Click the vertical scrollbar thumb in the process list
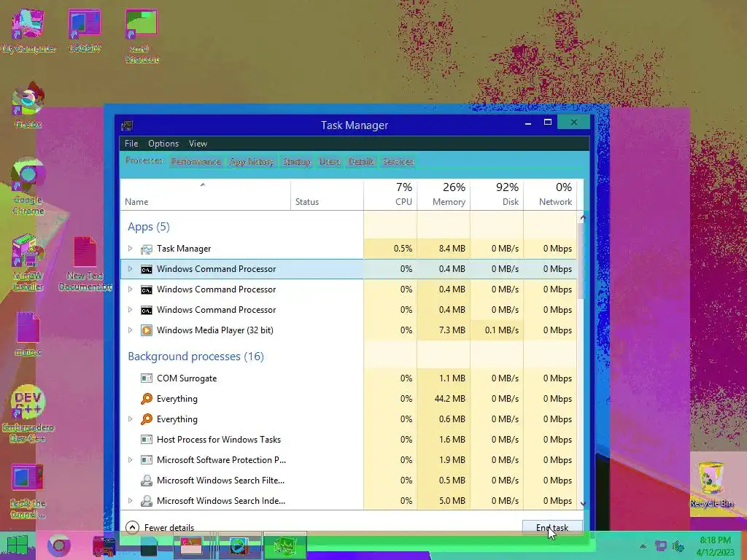This screenshot has width=747, height=560. 581,261
